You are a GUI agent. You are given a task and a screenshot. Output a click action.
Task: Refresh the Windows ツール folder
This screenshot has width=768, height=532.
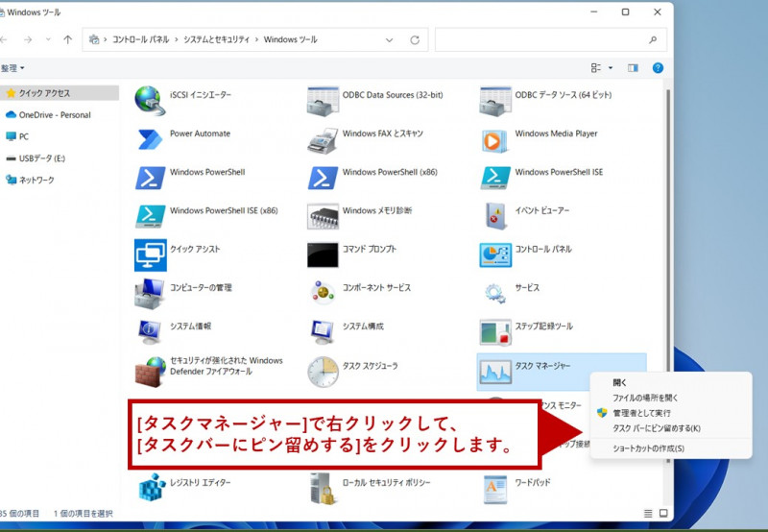415,40
